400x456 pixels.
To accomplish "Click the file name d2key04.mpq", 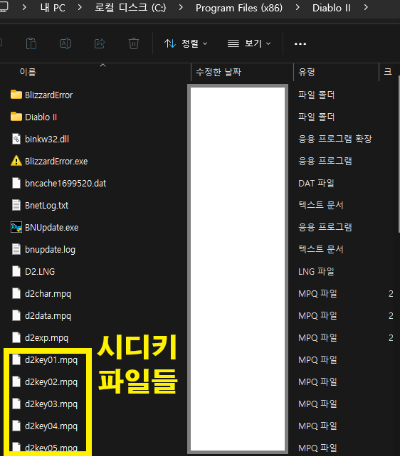I will pyautogui.click(x=51, y=426).
